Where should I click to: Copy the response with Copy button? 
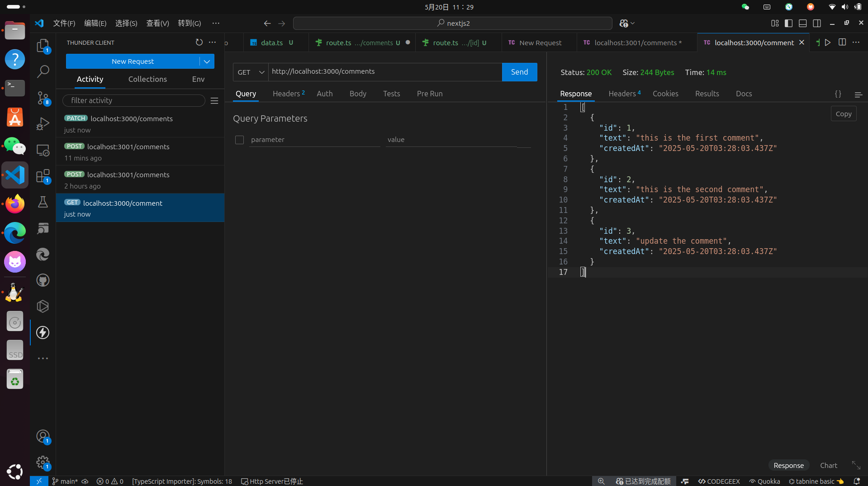click(843, 114)
